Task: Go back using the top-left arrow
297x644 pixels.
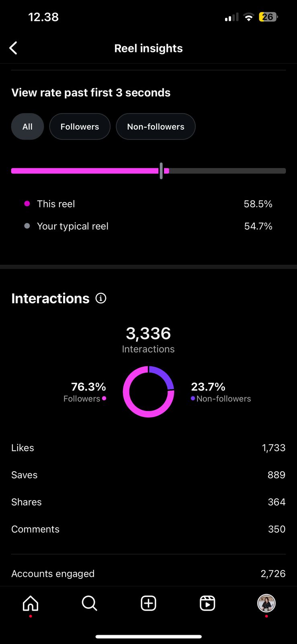Action: point(13,48)
